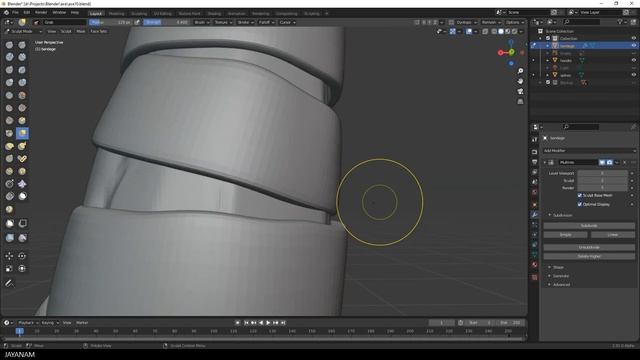The width and height of the screenshot is (640, 360).
Task: Open the File menu
Action: (15, 13)
